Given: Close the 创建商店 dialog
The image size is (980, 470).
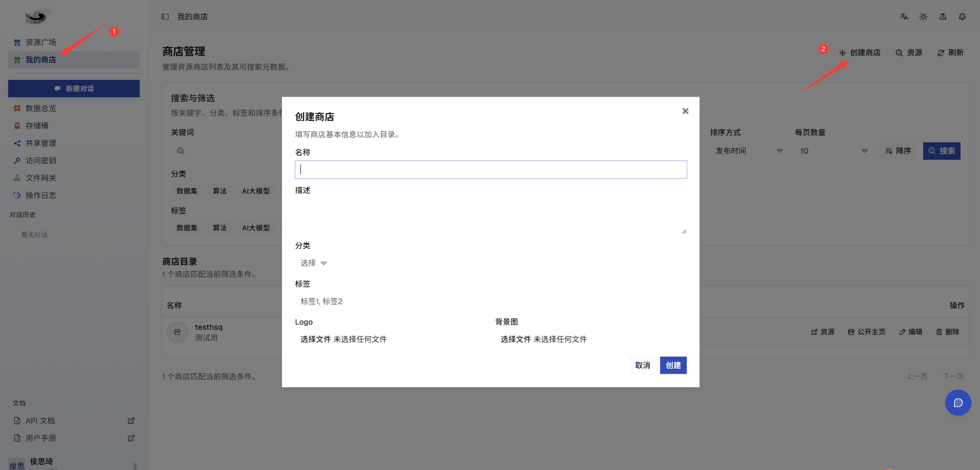Looking at the screenshot, I should [x=685, y=111].
